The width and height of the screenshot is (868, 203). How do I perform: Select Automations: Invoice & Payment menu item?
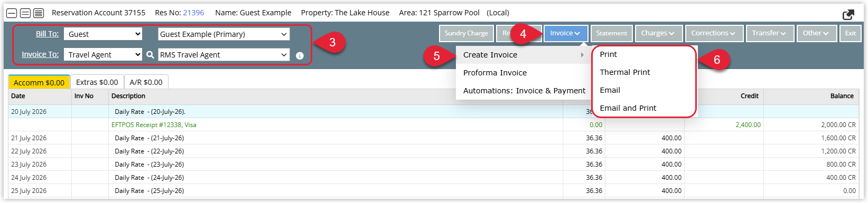pyautogui.click(x=523, y=91)
